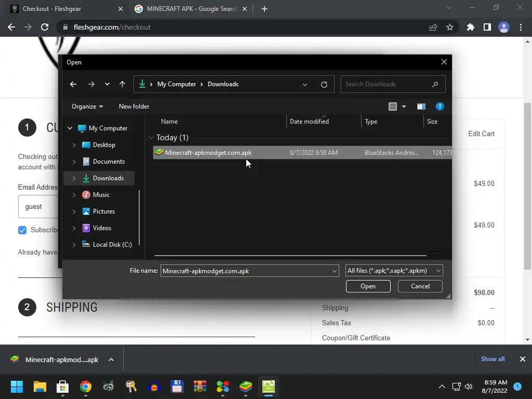
Task: Open File Explorer from taskbar
Action: (39, 387)
